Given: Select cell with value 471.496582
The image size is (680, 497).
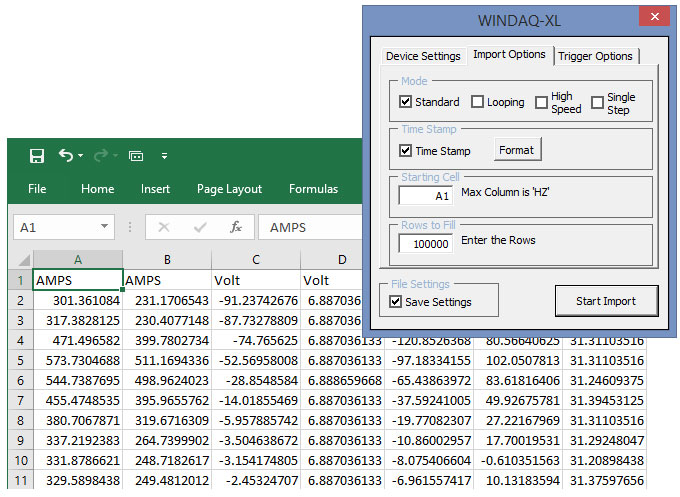Looking at the screenshot, I should coord(78,340).
